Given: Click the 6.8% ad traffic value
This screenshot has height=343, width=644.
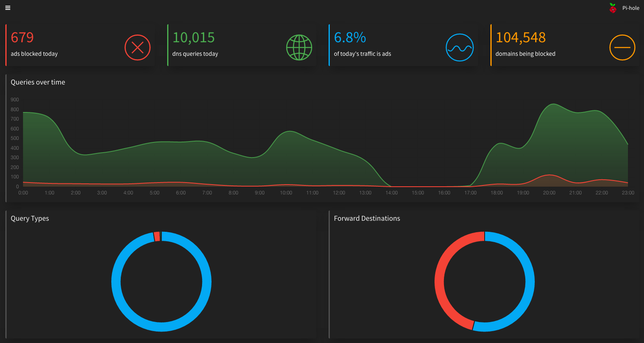Looking at the screenshot, I should [350, 37].
